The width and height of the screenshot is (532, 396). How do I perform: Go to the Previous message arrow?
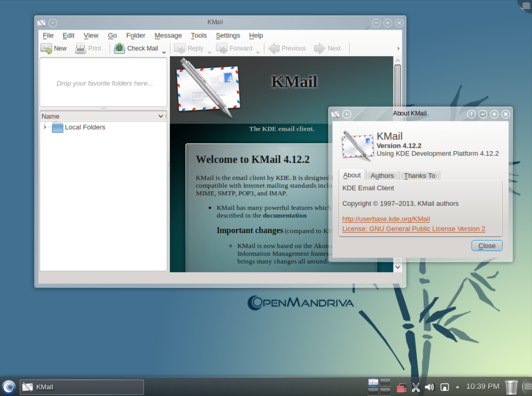(x=274, y=49)
